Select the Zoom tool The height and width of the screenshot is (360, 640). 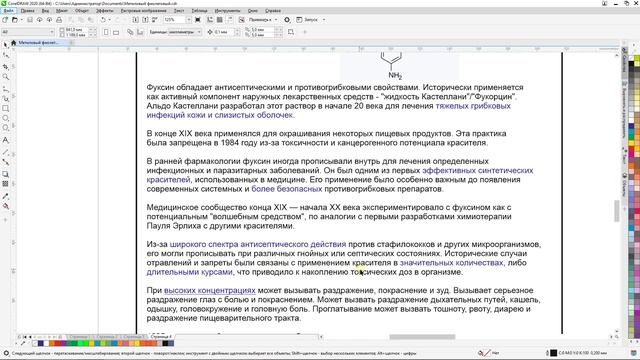tap(6, 77)
